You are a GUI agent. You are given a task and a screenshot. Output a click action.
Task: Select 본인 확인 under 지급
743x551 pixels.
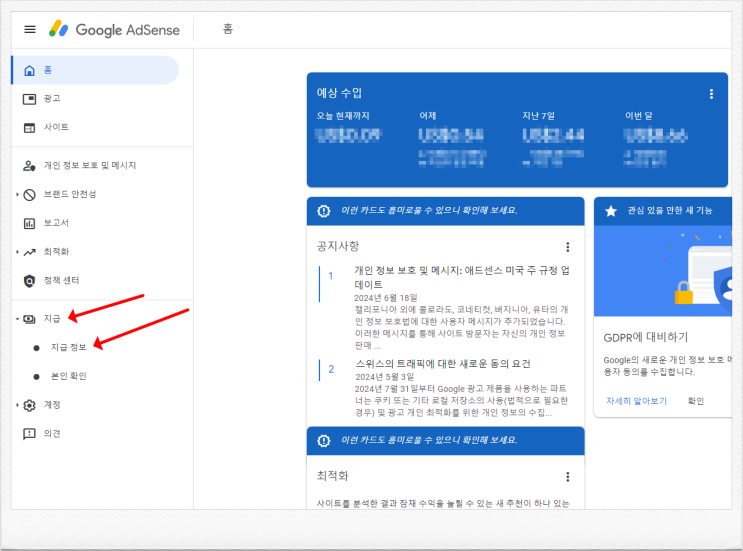click(69, 376)
